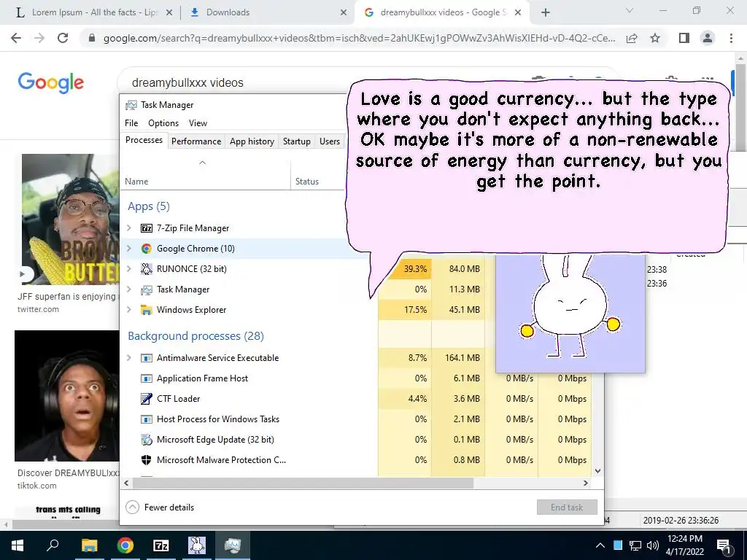
Task: Click the Application Frame Host icon
Action: click(x=146, y=378)
